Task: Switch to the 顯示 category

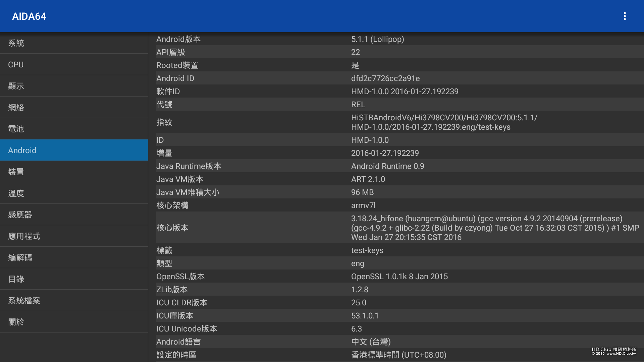Action: [x=74, y=86]
